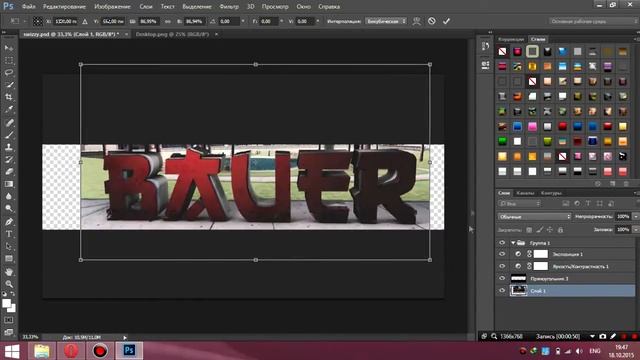
Task: Switch to the Desktop.png document tab
Action: (172, 34)
